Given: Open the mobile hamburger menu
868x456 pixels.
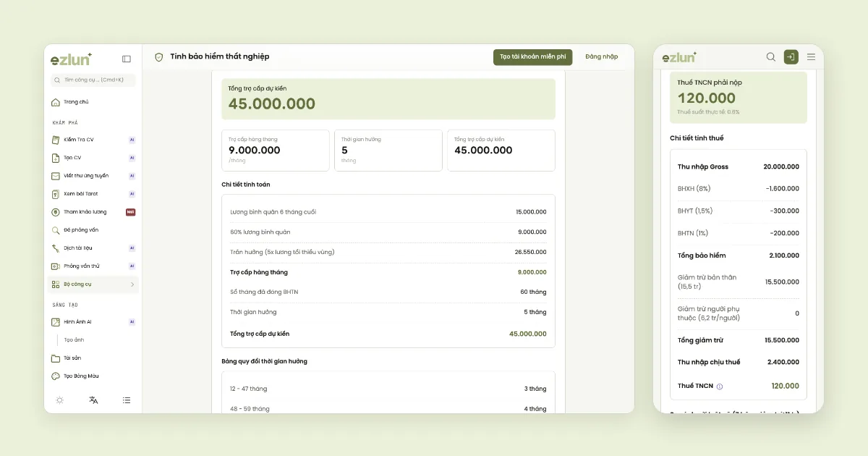Looking at the screenshot, I should tap(811, 56).
